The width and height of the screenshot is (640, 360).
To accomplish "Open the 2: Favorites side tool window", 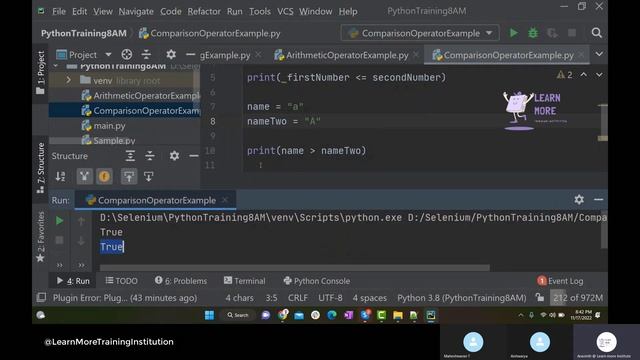I will [x=40, y=237].
